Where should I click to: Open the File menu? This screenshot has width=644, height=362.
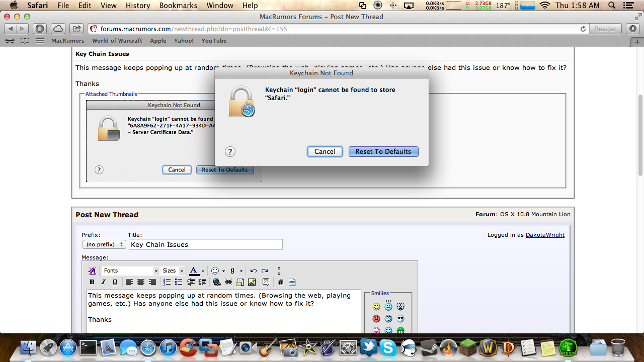coord(63,6)
